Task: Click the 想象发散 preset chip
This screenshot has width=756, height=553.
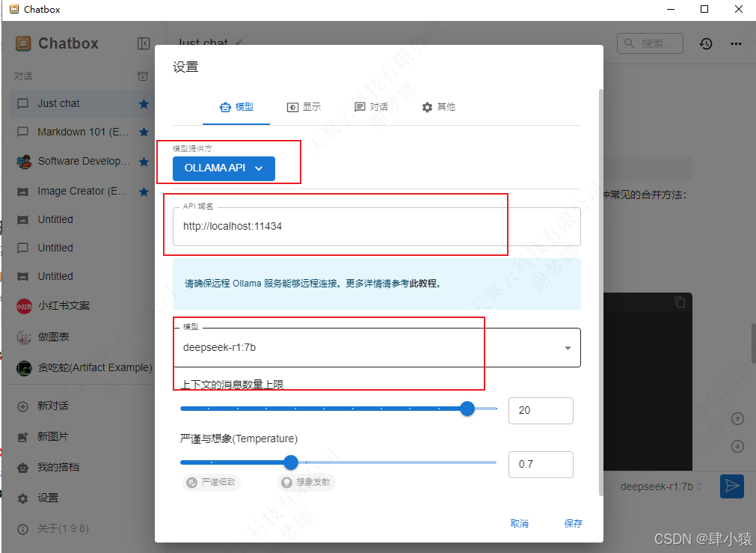Action: point(307,482)
